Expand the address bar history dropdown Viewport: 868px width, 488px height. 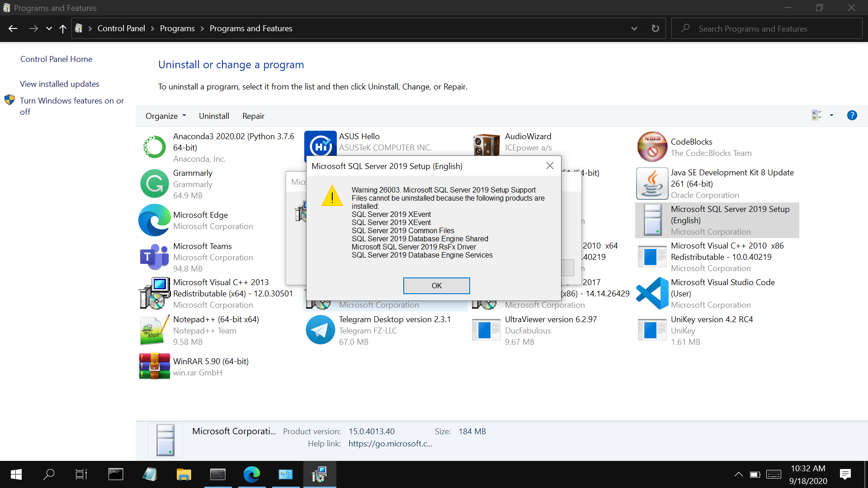[634, 28]
